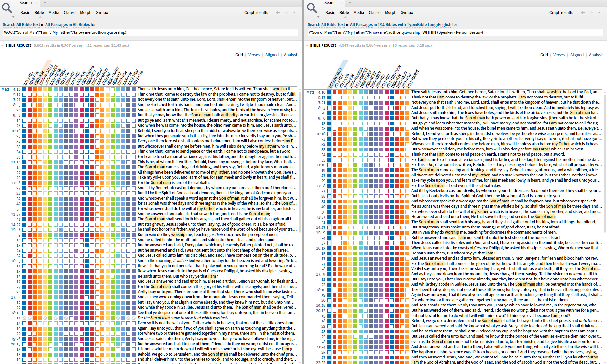Open verse 21:24 reference in right panel
Image resolution: width=607 pixels, height=364 pixels.
tap(321, 347)
